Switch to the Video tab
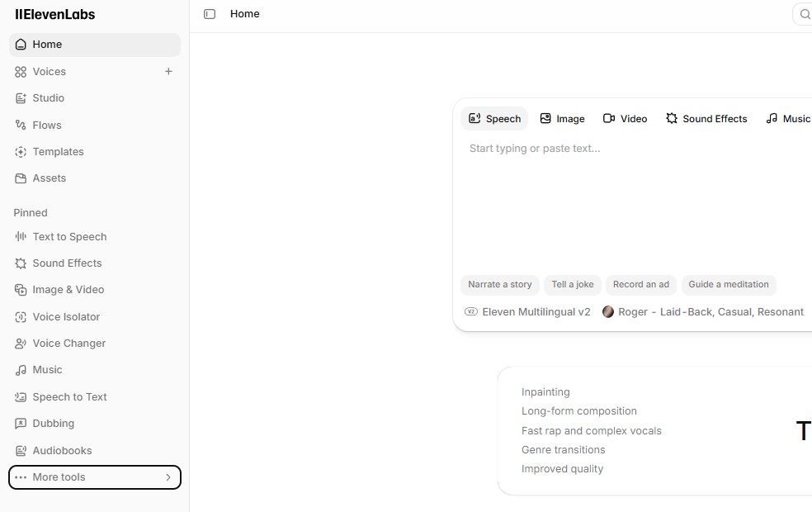Image resolution: width=812 pixels, height=512 pixels. coord(625,119)
